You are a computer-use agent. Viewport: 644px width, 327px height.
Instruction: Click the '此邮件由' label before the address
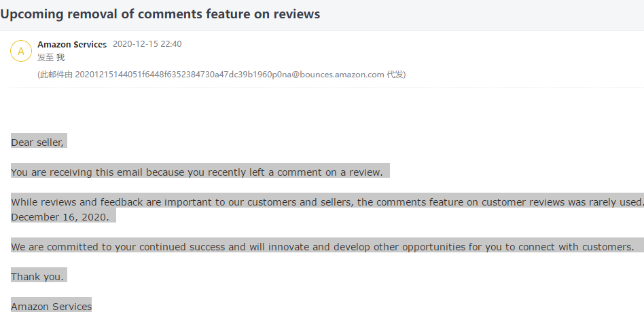tap(56, 74)
